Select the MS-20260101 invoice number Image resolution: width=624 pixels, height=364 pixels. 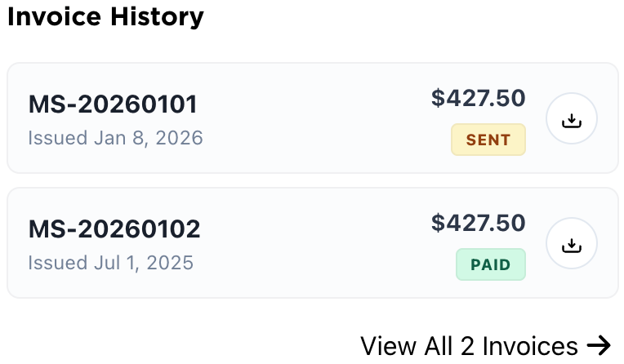(x=113, y=104)
